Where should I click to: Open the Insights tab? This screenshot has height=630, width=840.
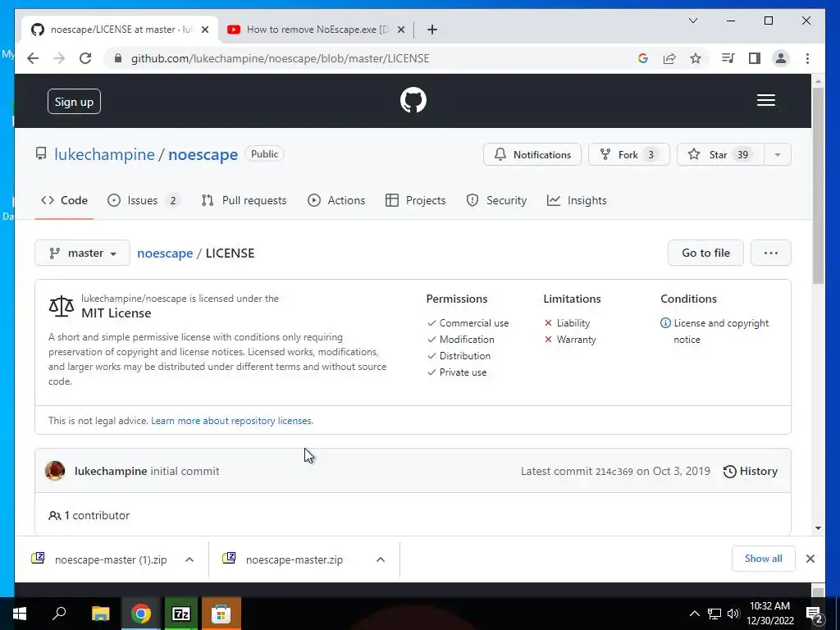tap(577, 200)
